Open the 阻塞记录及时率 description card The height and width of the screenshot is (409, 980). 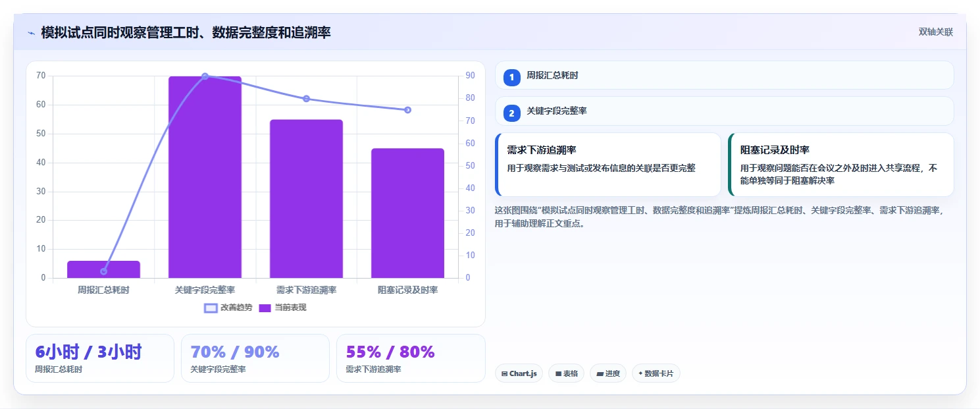click(840, 165)
